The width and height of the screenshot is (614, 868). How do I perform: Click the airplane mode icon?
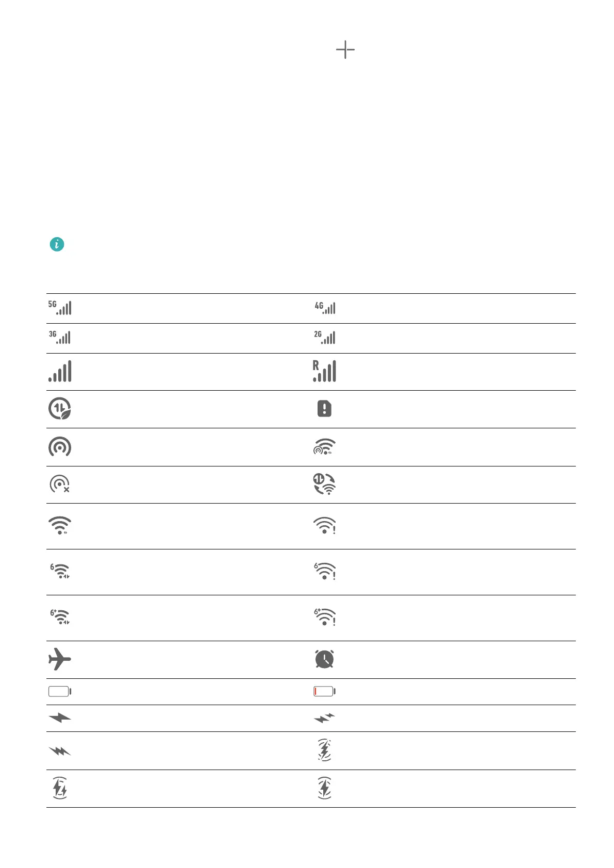tap(60, 659)
